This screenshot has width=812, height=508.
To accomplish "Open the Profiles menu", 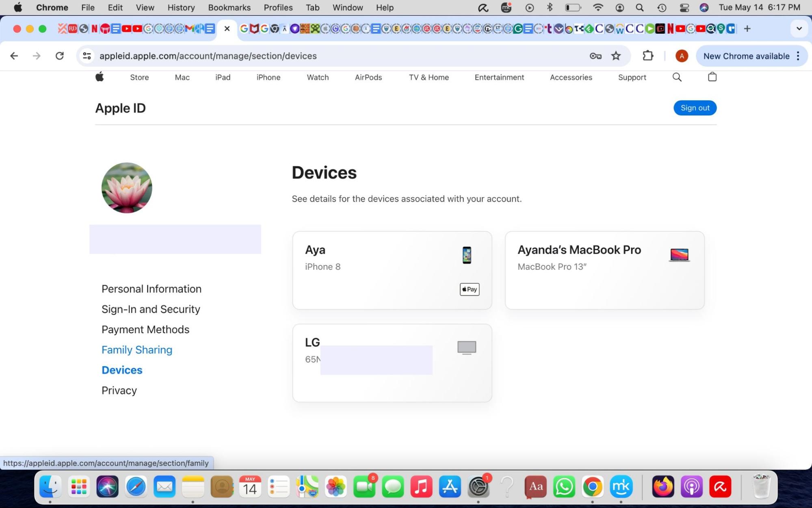I will coord(278,7).
